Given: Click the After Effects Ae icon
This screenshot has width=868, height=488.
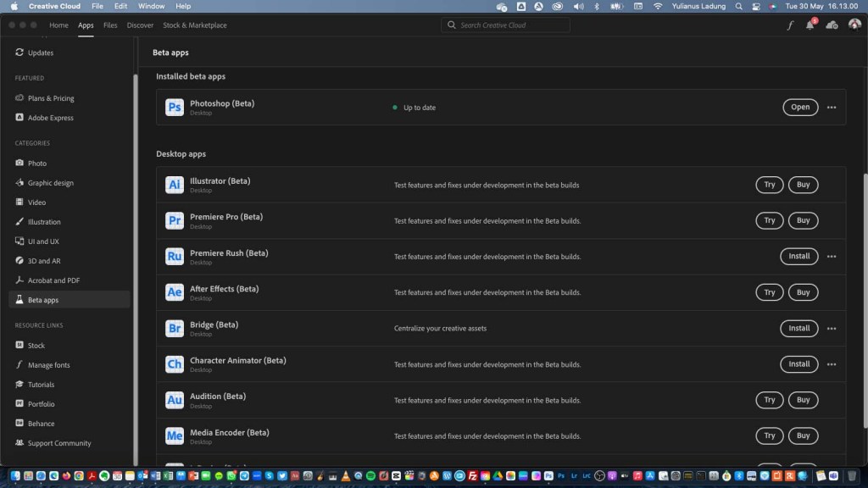Looking at the screenshot, I should (x=175, y=292).
